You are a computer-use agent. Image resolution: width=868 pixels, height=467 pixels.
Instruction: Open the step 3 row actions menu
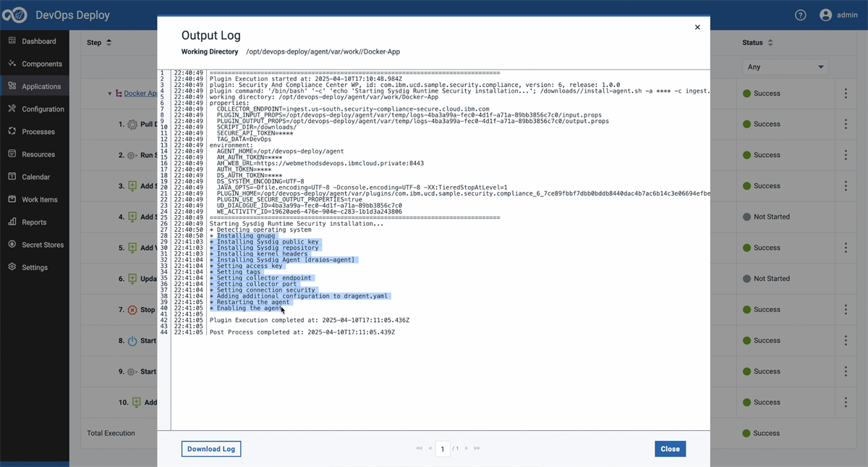tap(846, 186)
